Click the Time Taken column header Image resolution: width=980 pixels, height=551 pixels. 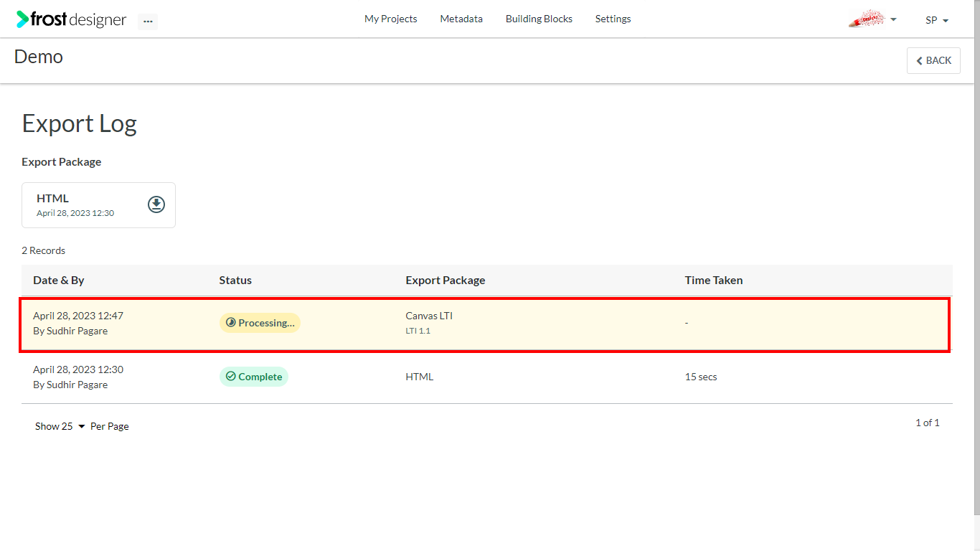(714, 281)
